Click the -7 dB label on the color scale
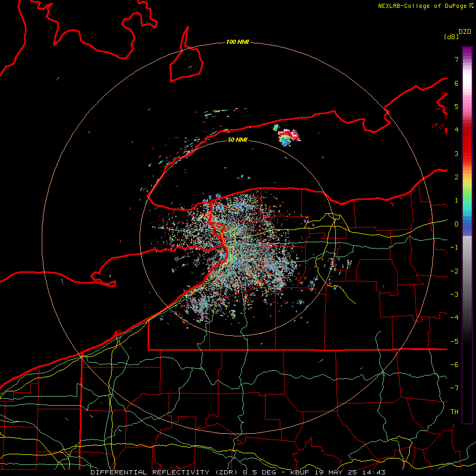This screenshot has height=476, width=476. pyautogui.click(x=454, y=388)
